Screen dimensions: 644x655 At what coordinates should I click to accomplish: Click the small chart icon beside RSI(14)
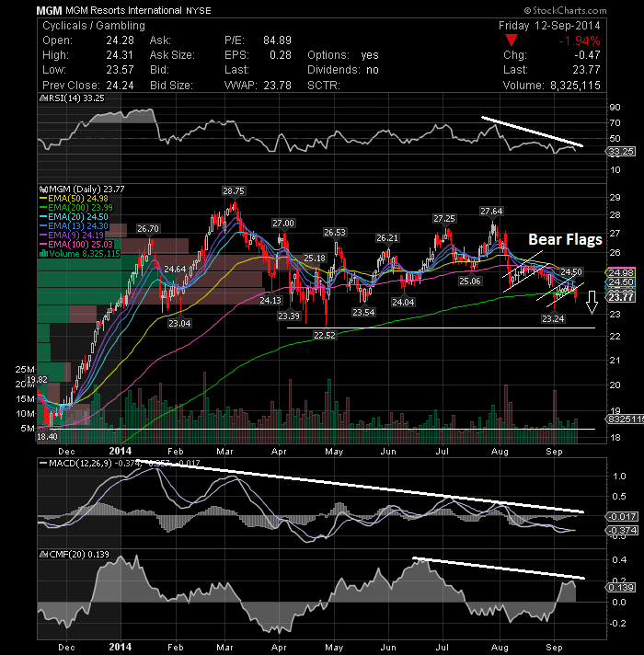[x=43, y=98]
